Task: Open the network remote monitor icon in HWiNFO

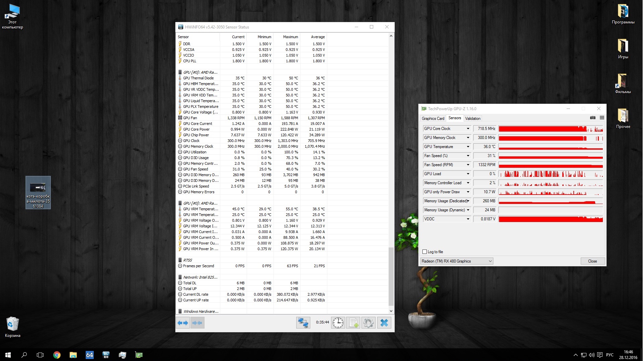Action: click(x=303, y=323)
